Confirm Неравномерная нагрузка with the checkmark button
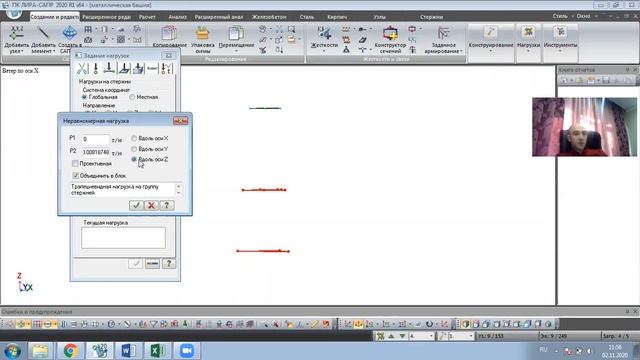640x360 pixels. point(136,205)
